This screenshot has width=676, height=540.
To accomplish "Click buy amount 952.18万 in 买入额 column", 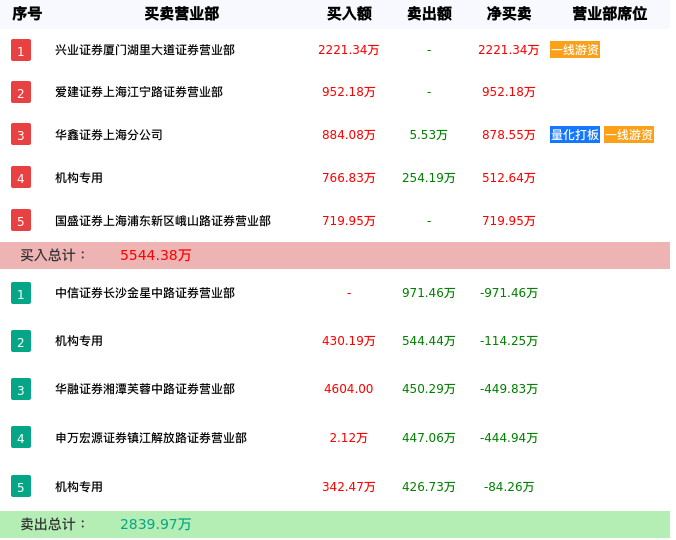I will pyautogui.click(x=349, y=92).
